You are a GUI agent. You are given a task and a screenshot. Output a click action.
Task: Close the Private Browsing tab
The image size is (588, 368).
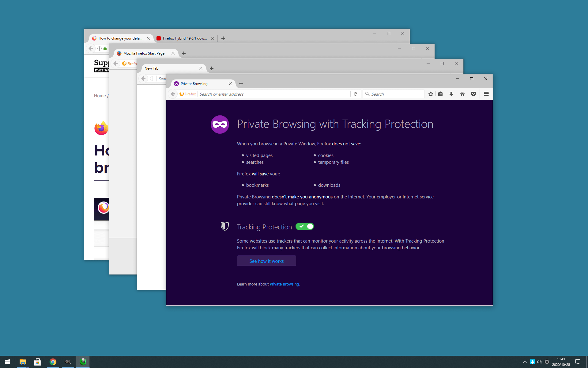point(230,84)
